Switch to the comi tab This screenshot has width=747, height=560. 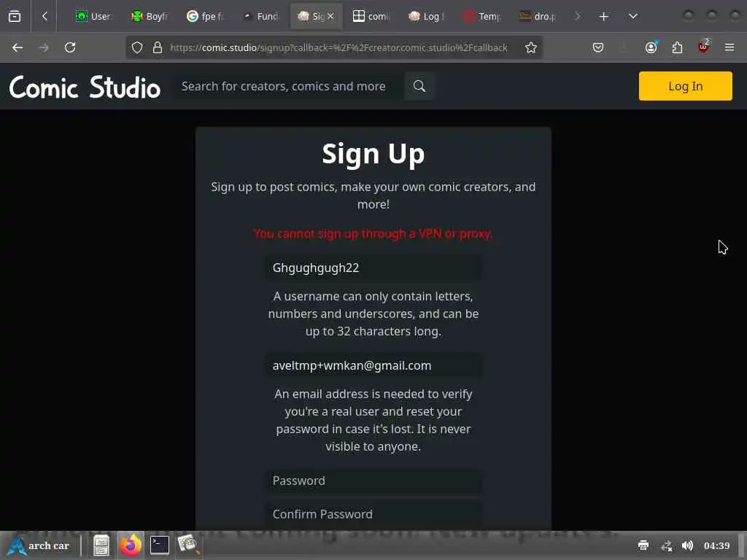[371, 16]
